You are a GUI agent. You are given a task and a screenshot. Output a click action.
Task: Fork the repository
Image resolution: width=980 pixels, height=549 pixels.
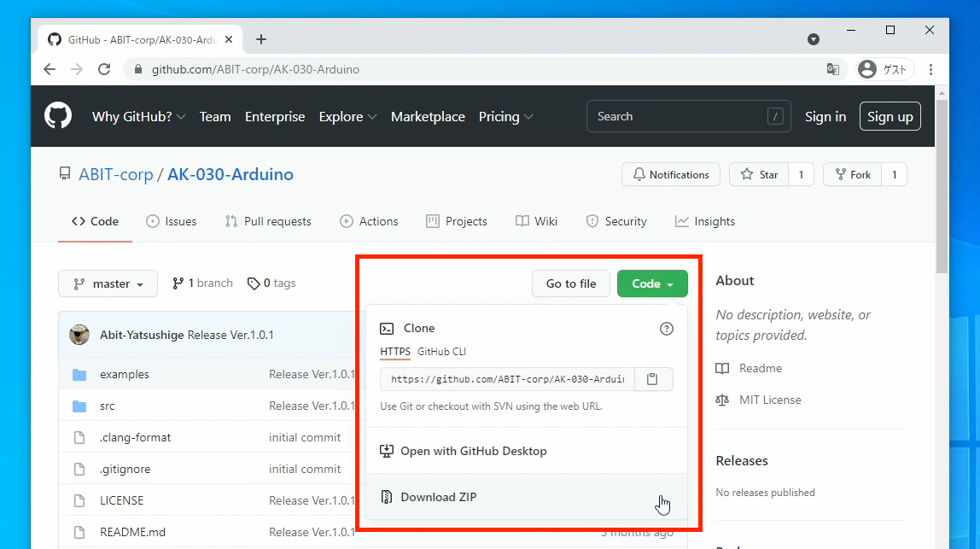tap(853, 174)
